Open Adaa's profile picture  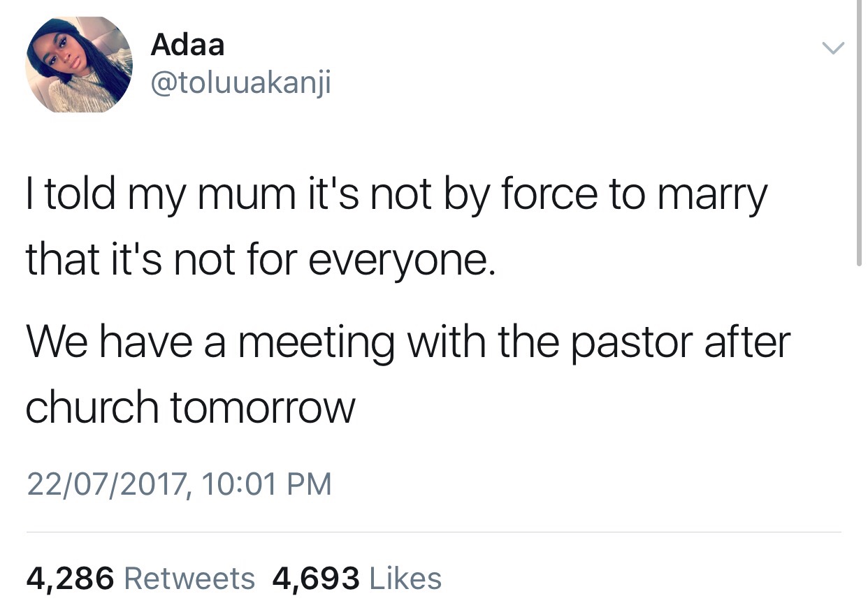79,64
